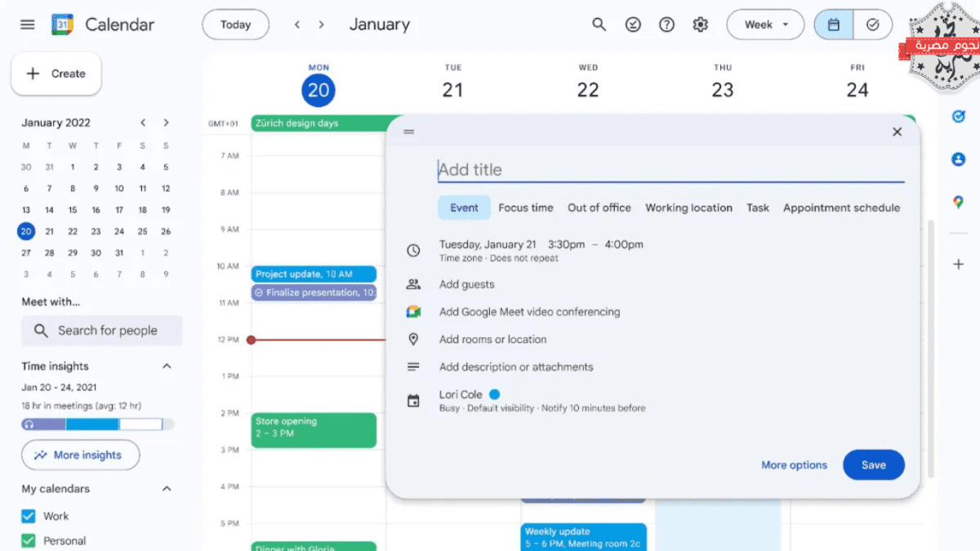Toggle the Personal calendar checkbox

tap(29, 540)
